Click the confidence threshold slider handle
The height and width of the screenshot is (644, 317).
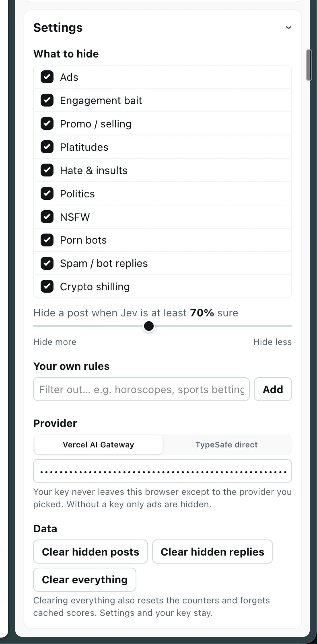point(149,326)
